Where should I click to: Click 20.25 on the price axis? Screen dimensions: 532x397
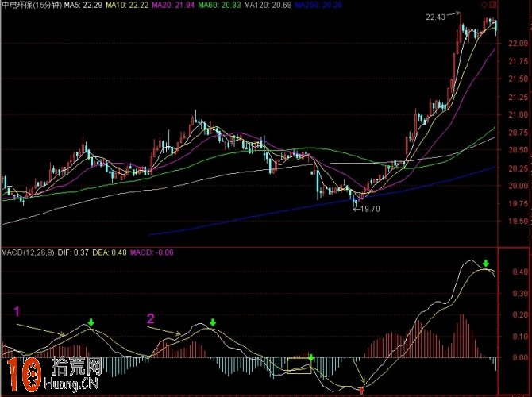[x=518, y=168]
